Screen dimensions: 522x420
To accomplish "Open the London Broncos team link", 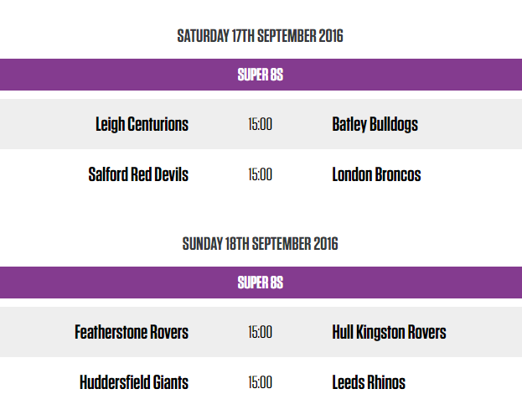I will tap(376, 175).
